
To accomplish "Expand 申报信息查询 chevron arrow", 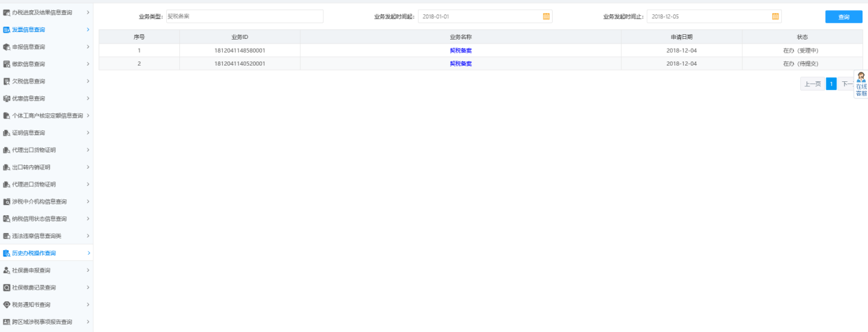I will [x=88, y=47].
